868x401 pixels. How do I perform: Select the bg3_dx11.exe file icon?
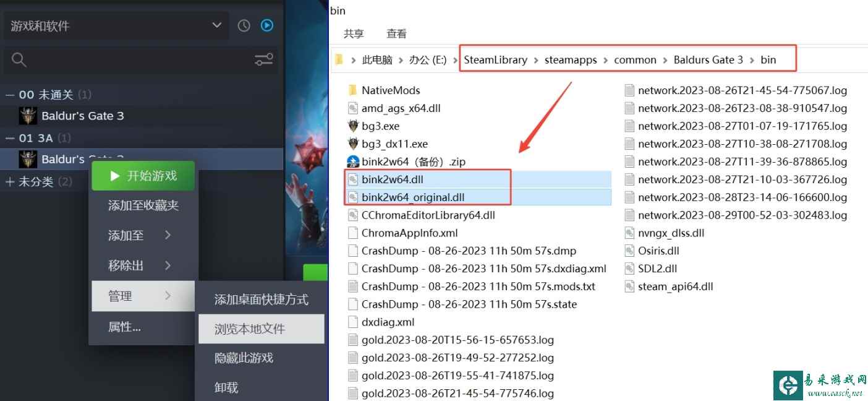353,144
